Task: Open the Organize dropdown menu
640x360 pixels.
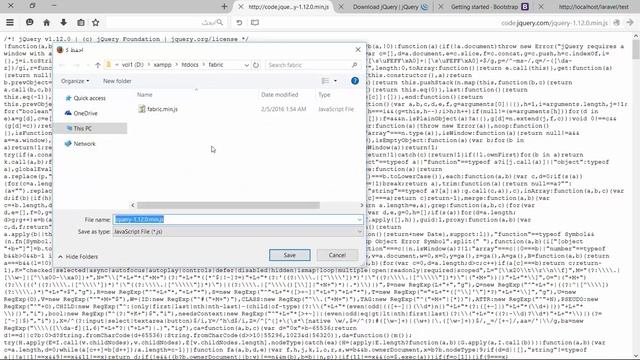Action: coord(75,81)
